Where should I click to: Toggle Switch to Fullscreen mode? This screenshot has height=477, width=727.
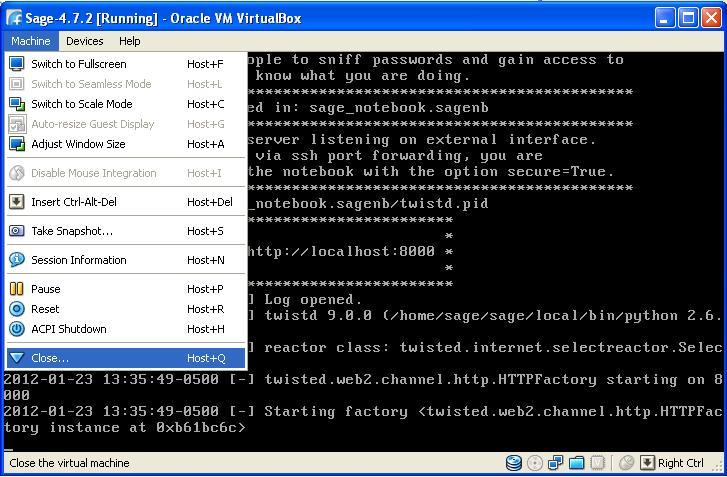click(x=78, y=64)
